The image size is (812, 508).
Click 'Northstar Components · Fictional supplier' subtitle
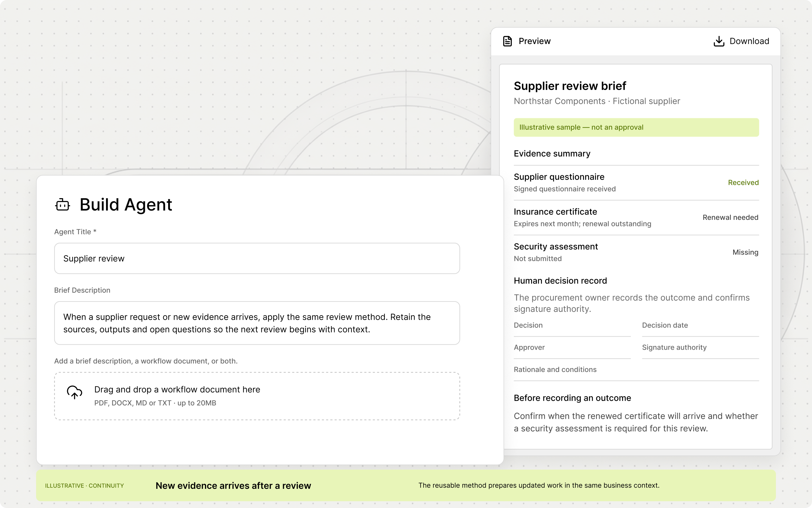pos(597,101)
